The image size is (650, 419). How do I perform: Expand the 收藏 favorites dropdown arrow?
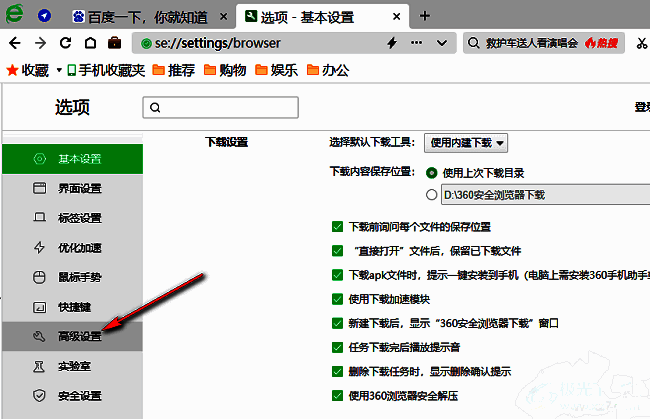coord(58,70)
